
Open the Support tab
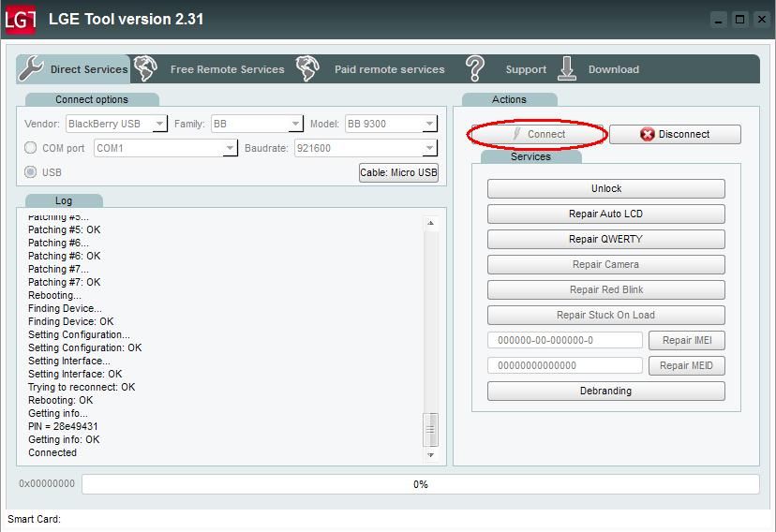click(526, 69)
